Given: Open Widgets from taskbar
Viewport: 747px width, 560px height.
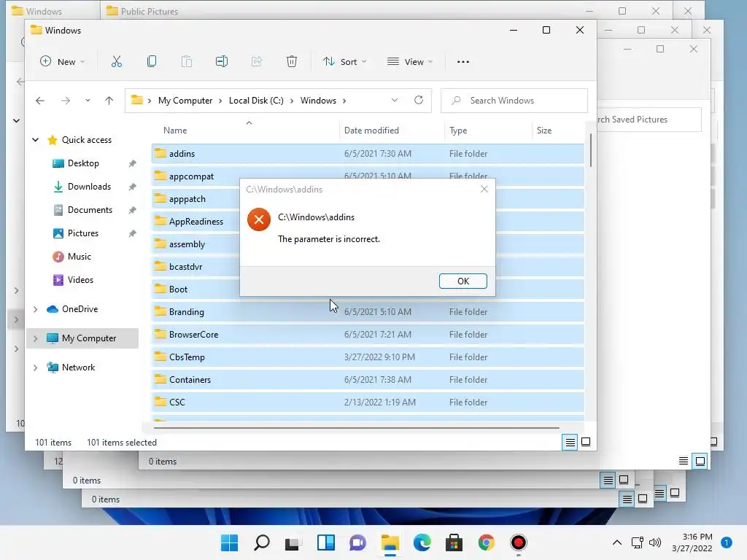Looking at the screenshot, I should [x=326, y=542].
